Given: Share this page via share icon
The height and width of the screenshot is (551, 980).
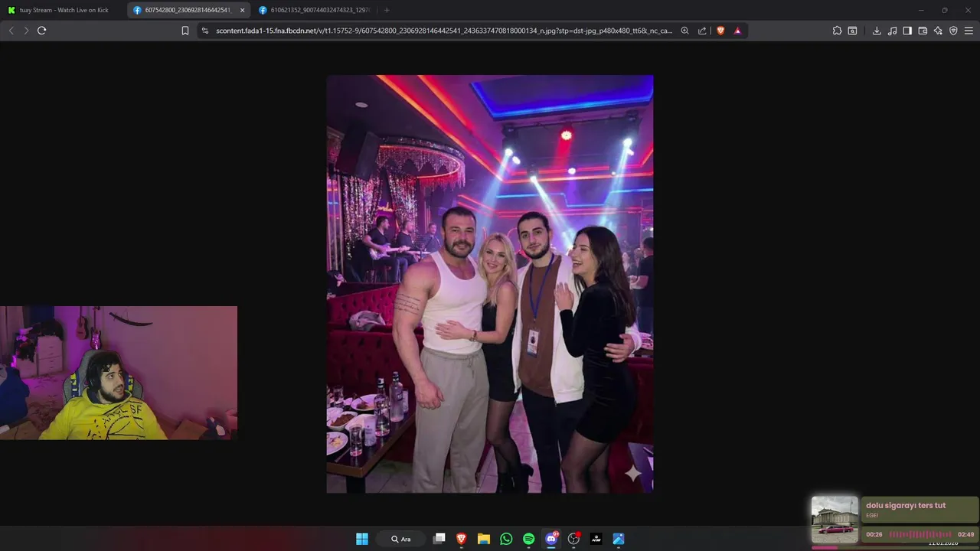Looking at the screenshot, I should (x=702, y=31).
